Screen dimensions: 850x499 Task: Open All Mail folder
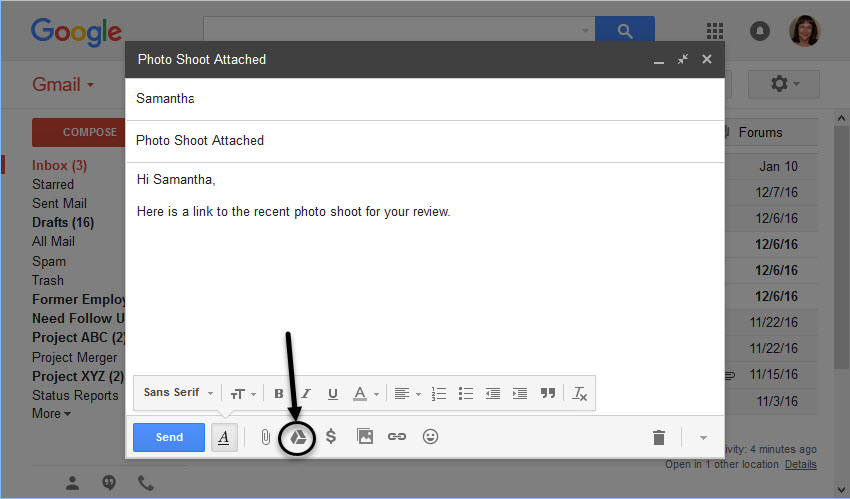(54, 242)
